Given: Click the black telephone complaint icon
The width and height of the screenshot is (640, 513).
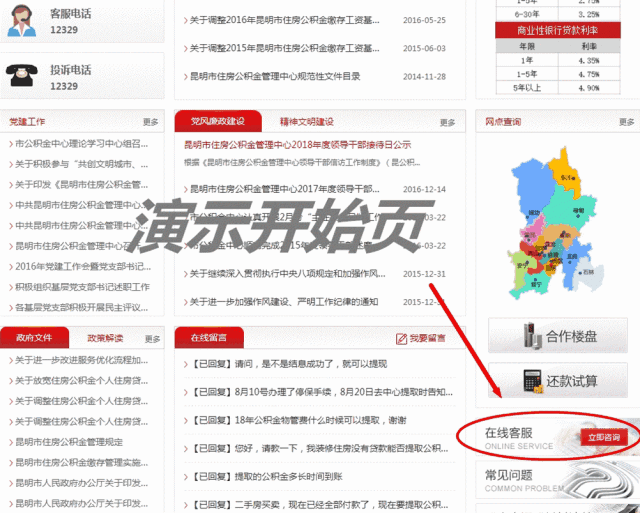Looking at the screenshot, I should tap(22, 75).
